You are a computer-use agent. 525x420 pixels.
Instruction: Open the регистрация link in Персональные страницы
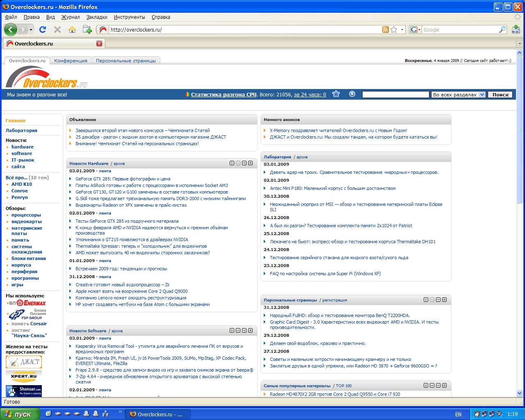[x=335, y=300]
